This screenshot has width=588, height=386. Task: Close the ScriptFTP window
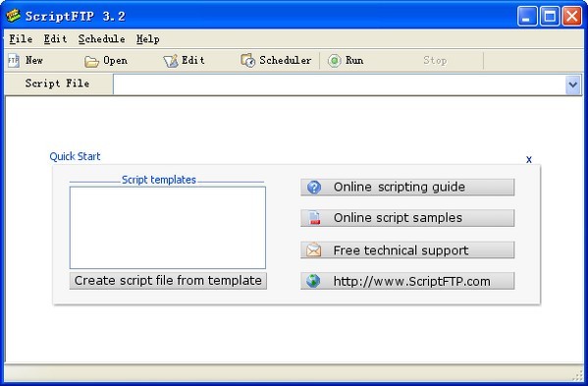pos(572,16)
